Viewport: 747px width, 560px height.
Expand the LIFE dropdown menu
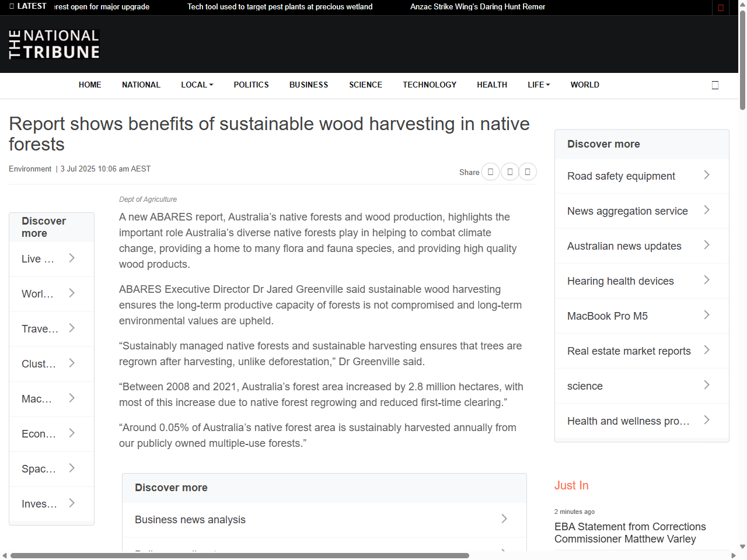point(539,85)
